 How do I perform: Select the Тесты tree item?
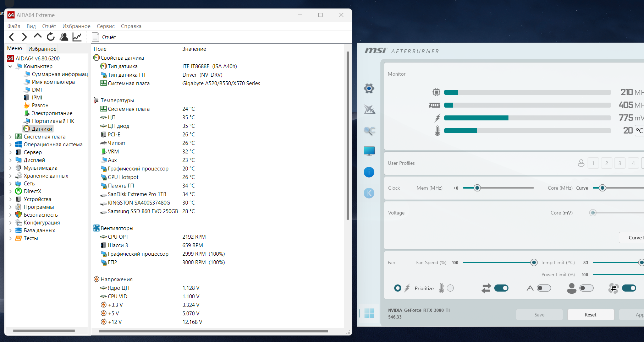pyautogui.click(x=27, y=238)
